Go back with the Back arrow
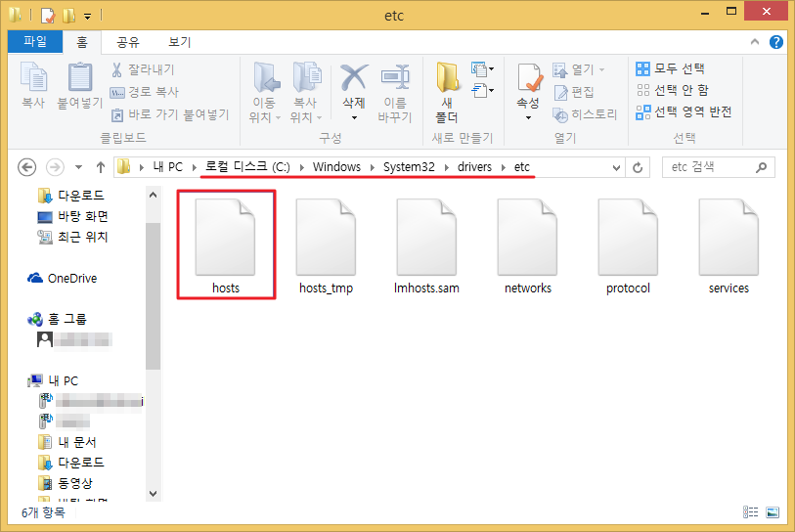Image resolution: width=795 pixels, height=532 pixels. point(26,167)
